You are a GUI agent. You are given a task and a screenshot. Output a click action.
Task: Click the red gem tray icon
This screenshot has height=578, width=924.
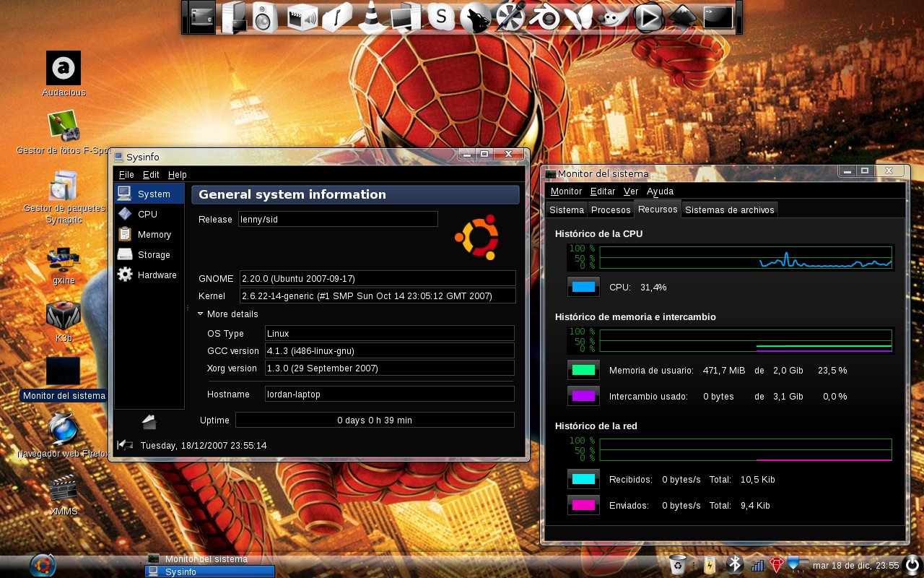pyautogui.click(x=777, y=565)
